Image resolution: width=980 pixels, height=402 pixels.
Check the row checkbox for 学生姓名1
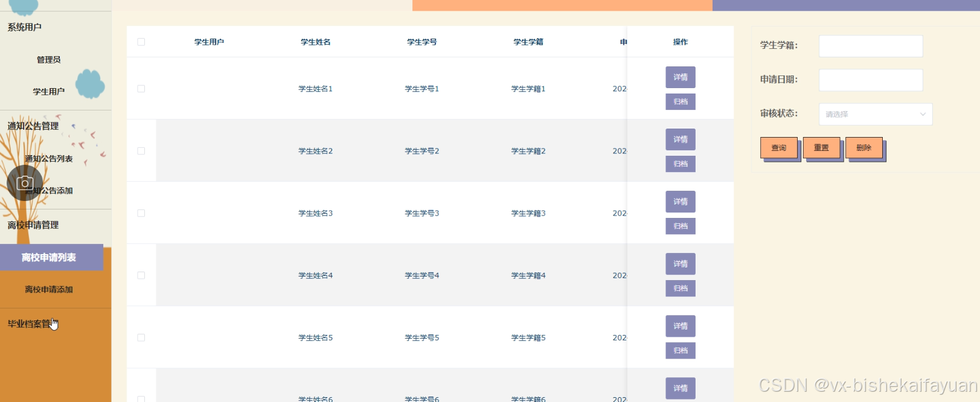pyautogui.click(x=141, y=89)
